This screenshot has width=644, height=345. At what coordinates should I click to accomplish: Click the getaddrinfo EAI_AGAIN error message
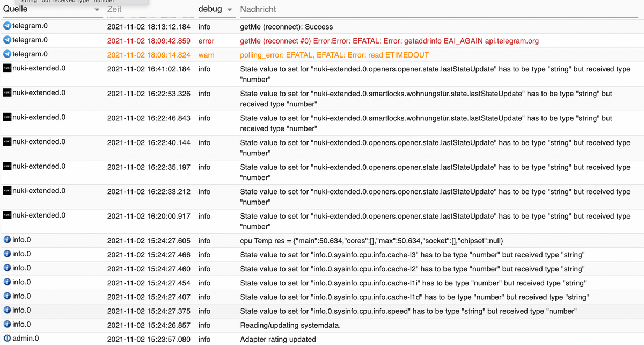click(389, 41)
